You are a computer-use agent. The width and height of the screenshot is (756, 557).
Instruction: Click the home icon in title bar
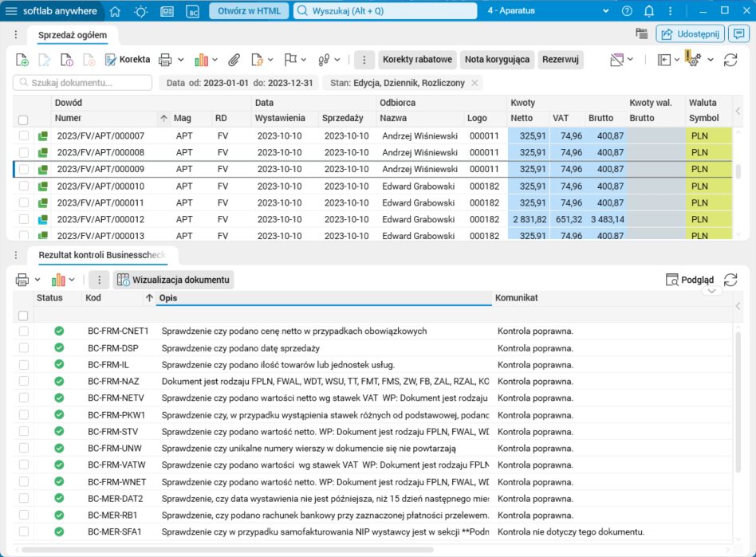116,11
